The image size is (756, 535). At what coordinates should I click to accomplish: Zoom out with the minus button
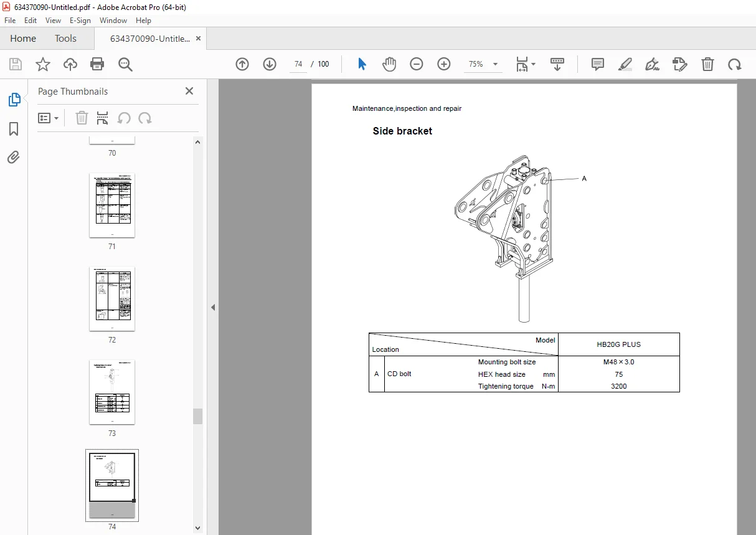(x=417, y=64)
